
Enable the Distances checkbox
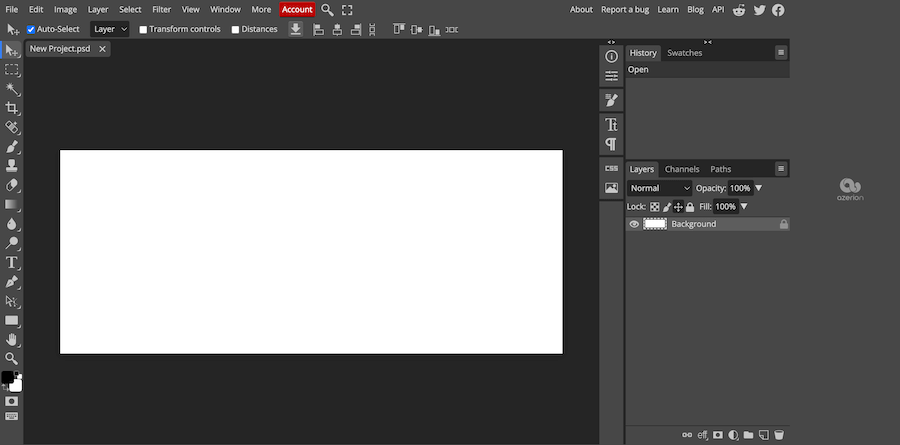235,29
